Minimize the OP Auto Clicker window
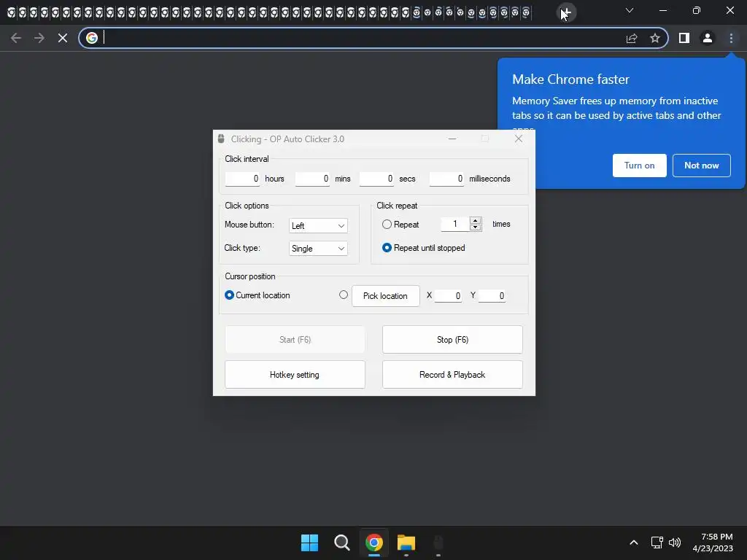This screenshot has width=747, height=560. tap(452, 139)
